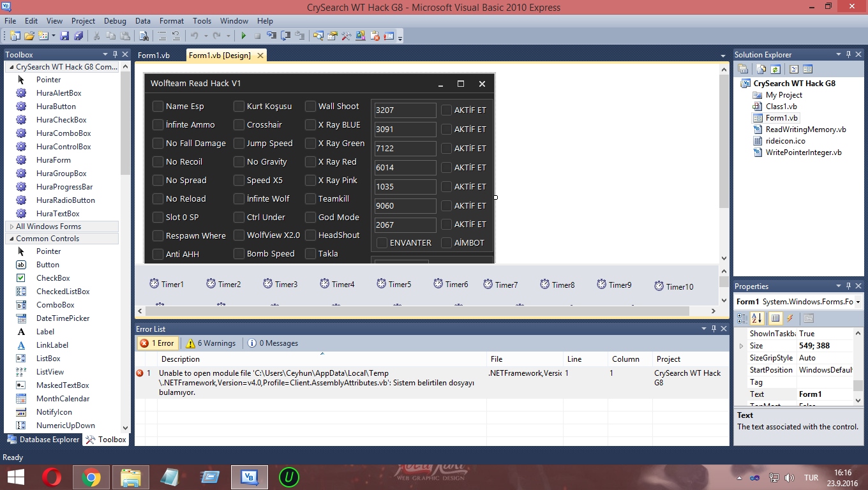Pick the DateTimePicker control from Toolbox
Image resolution: width=868 pixels, height=490 pixels.
[63, 318]
